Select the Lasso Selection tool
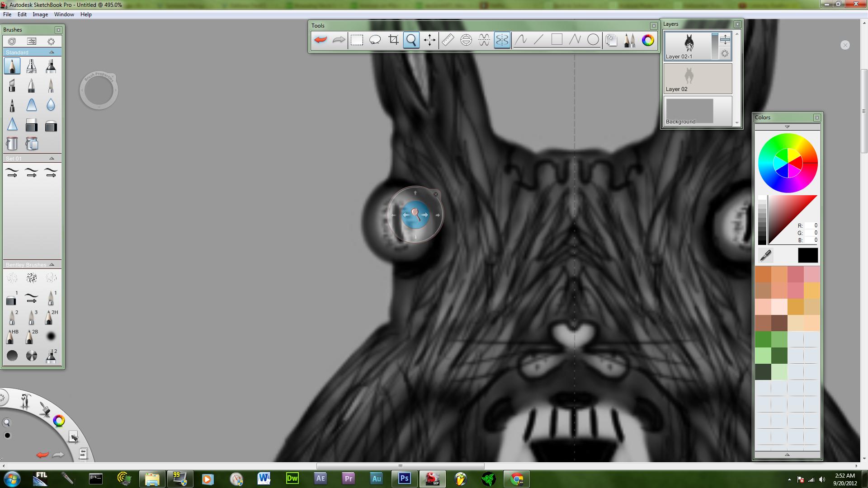The image size is (868, 488). [x=375, y=40]
